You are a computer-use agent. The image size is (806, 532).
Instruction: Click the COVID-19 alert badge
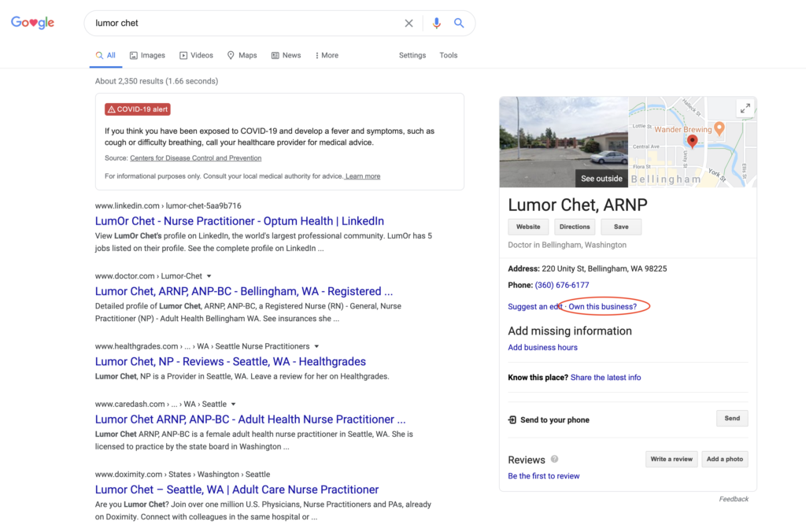pos(138,109)
